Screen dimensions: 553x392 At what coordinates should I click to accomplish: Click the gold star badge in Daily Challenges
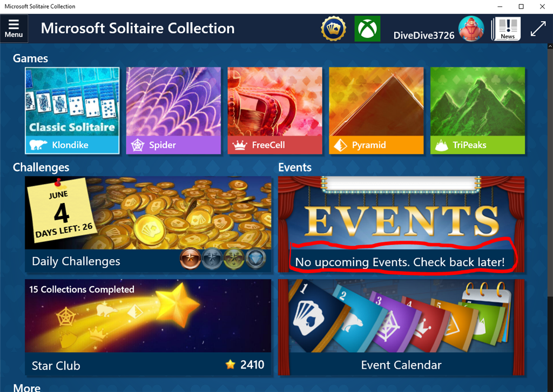click(x=234, y=259)
